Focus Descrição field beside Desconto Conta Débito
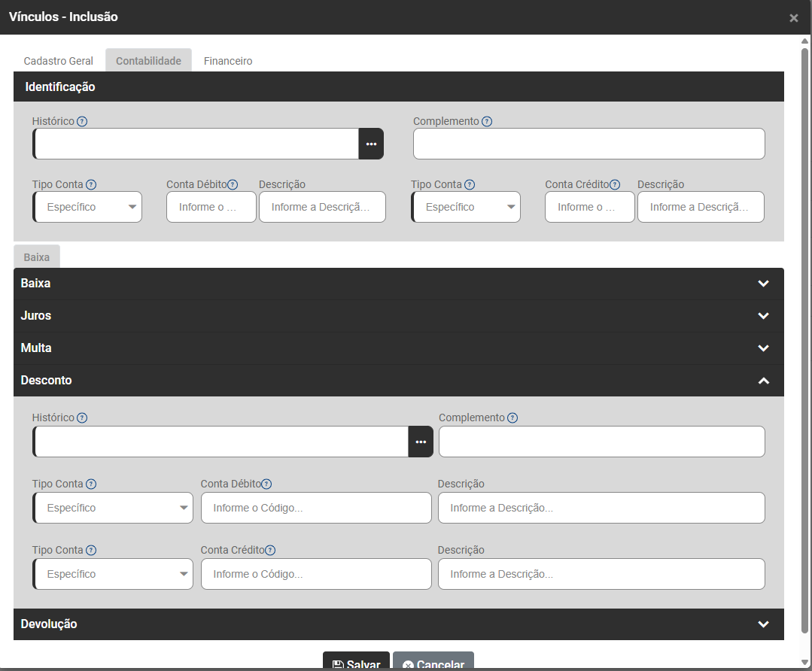The image size is (812, 671). [601, 508]
